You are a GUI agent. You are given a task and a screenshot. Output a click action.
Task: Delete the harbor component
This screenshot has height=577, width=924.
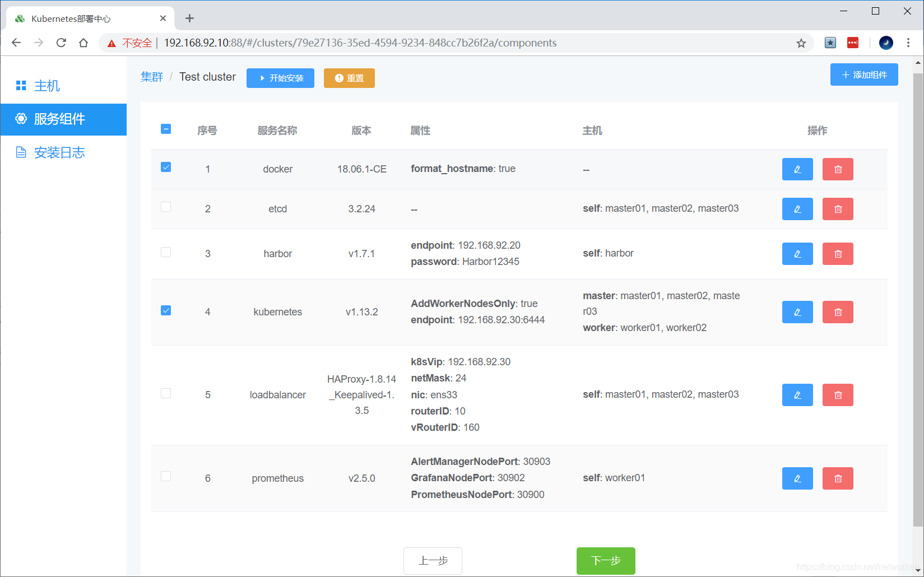838,254
